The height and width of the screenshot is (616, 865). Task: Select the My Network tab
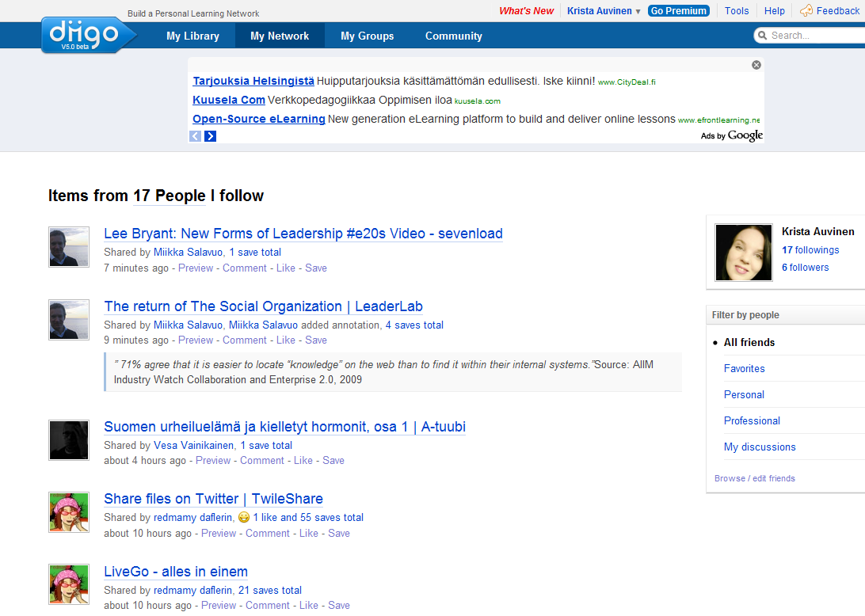click(280, 36)
